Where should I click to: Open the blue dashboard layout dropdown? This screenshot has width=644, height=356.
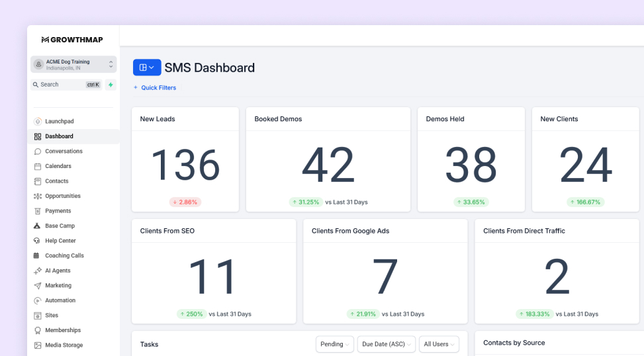click(147, 67)
